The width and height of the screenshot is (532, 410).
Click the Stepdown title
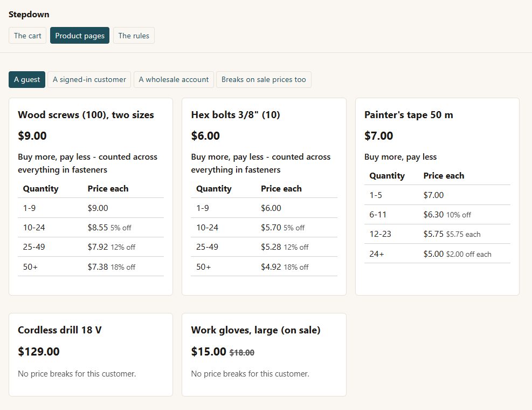(29, 14)
